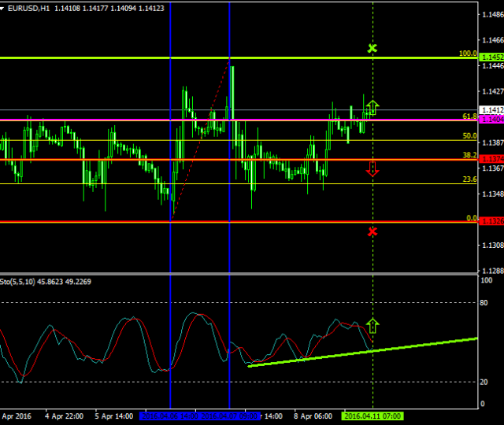Viewport: 504px width, 425px height.
Task: Click the red 1.1326 price label
Action: [x=492, y=221]
